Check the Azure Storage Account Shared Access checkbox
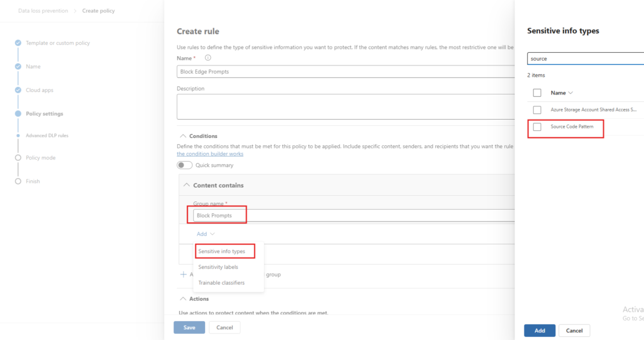This screenshot has height=340, width=644. [537, 110]
